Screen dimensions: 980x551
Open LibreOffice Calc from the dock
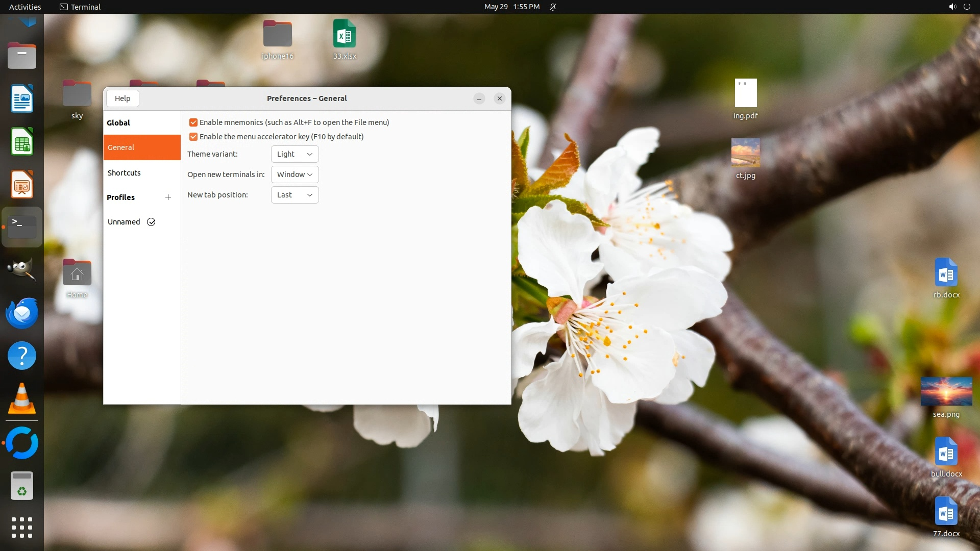[22, 141]
